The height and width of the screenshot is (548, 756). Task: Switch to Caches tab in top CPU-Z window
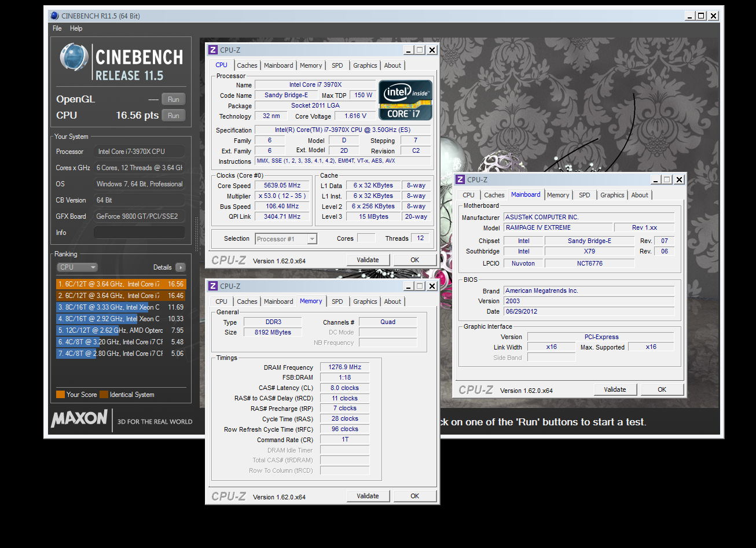[247, 65]
